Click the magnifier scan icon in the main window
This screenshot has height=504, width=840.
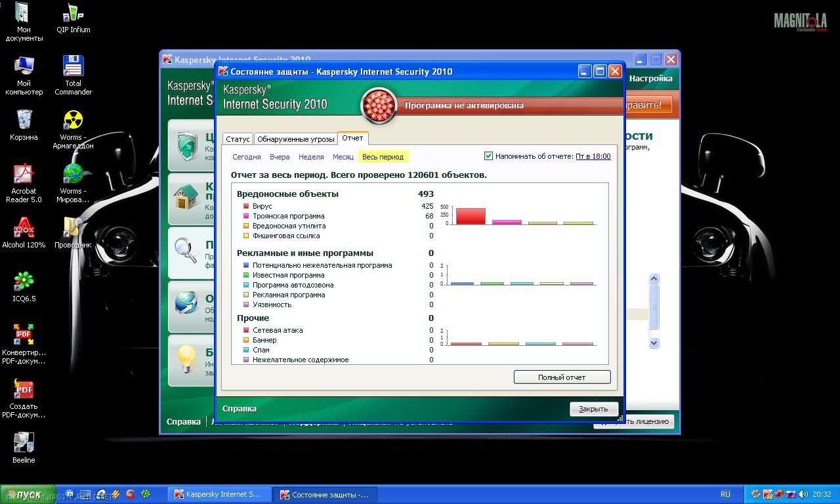click(187, 251)
